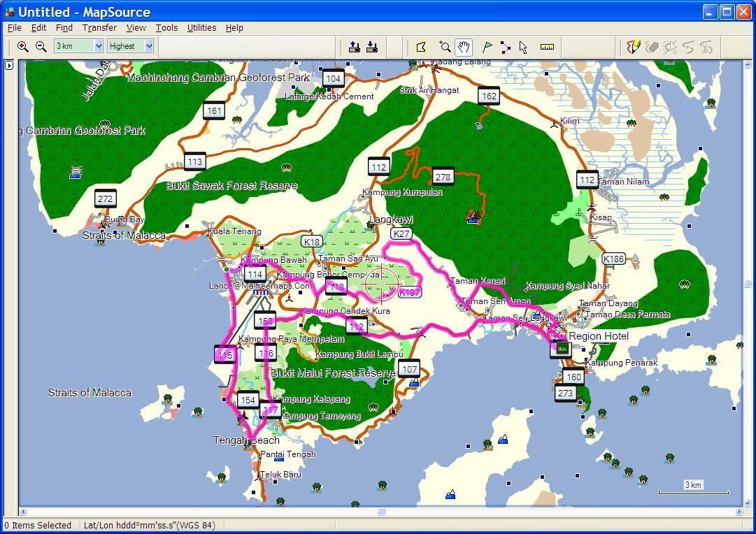
Task: Click road shield K27 on map
Action: (401, 233)
